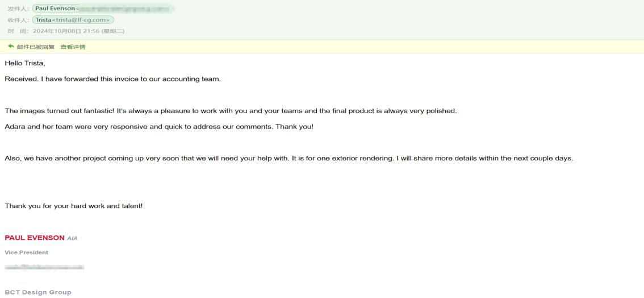Click the BCT Design Group company name

coord(38,292)
